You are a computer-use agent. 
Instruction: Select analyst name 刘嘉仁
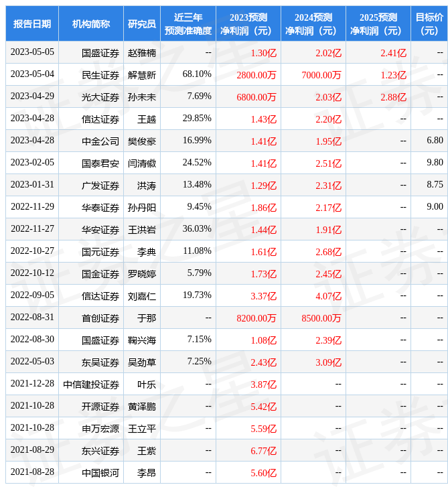point(142,296)
